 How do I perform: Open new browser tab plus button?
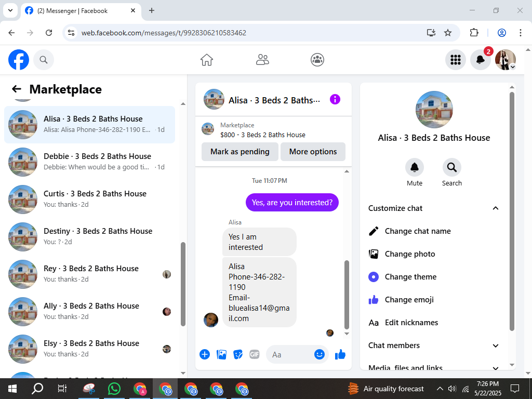152,10
